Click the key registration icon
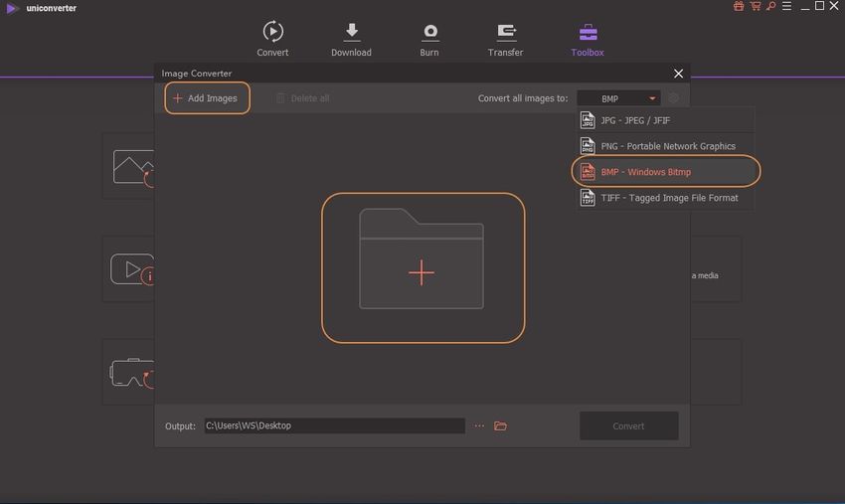This screenshot has width=845, height=504. (x=770, y=6)
